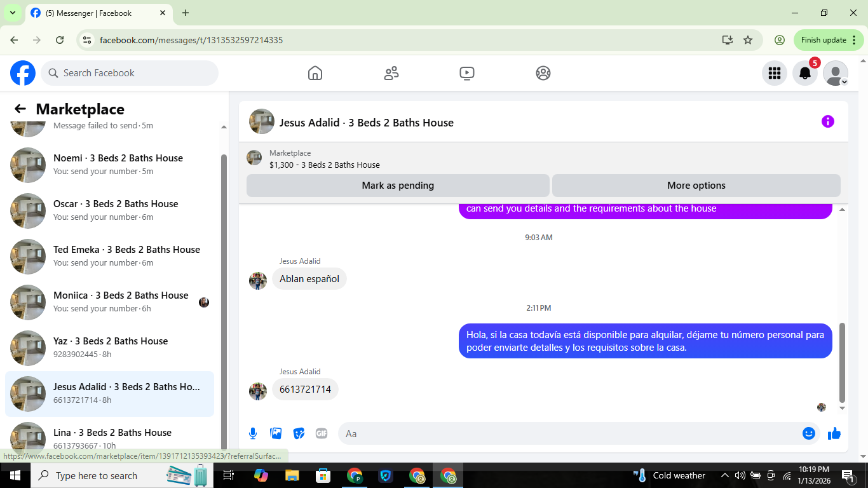Open Microsoft Store from the taskbar

(x=323, y=475)
